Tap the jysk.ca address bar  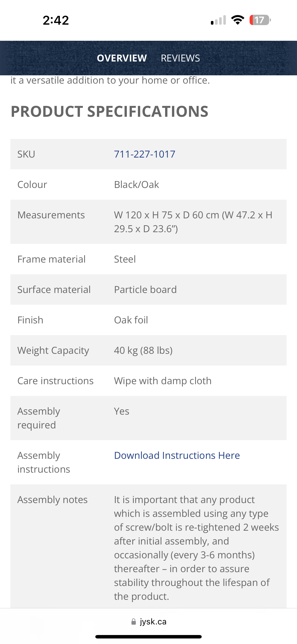point(148,621)
